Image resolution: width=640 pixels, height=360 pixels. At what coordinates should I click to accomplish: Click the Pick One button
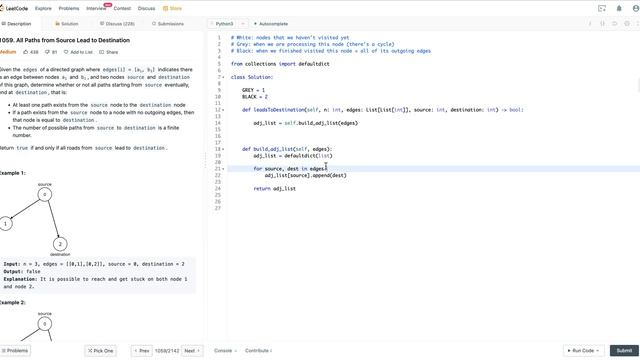[100, 351]
